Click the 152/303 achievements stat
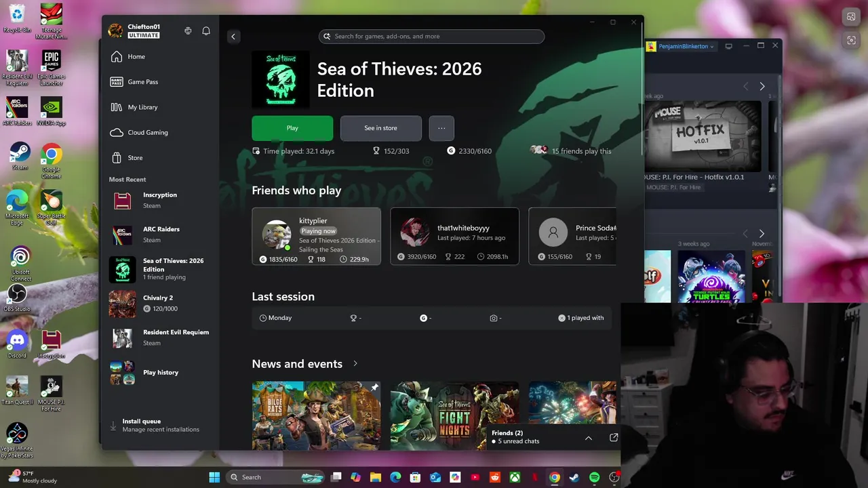 391,151
